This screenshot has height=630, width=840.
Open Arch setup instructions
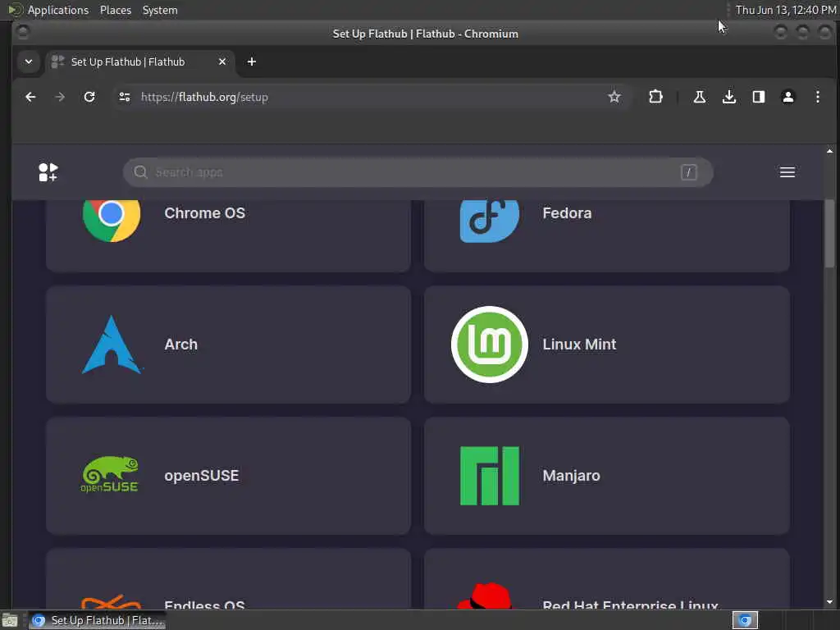click(x=228, y=345)
